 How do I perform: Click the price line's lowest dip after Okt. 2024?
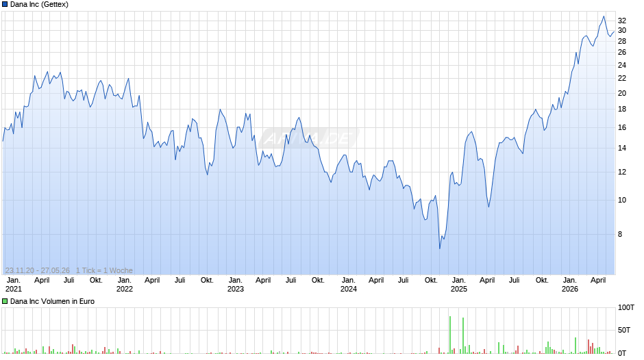(x=440, y=248)
